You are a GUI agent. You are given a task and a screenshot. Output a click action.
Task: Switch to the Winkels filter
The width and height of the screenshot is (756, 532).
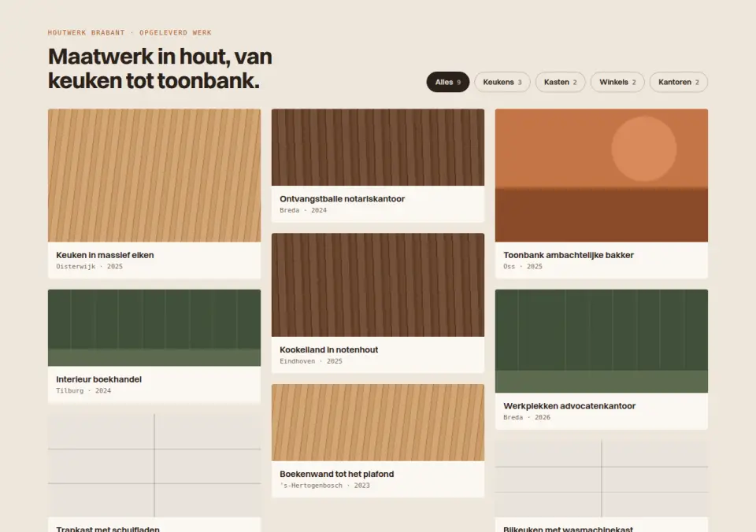(x=617, y=82)
